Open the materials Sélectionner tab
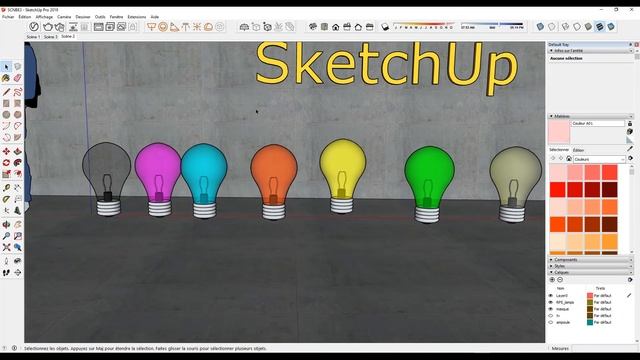Image resolution: width=640 pixels, height=360 pixels. click(559, 150)
